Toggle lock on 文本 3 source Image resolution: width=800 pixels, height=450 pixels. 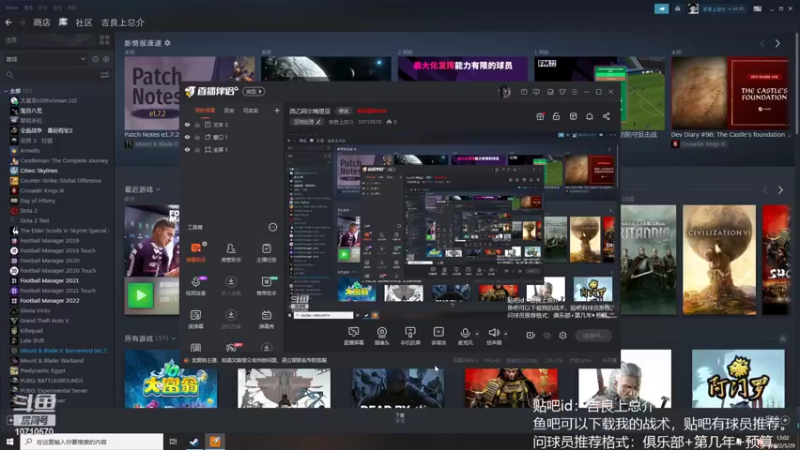point(197,124)
